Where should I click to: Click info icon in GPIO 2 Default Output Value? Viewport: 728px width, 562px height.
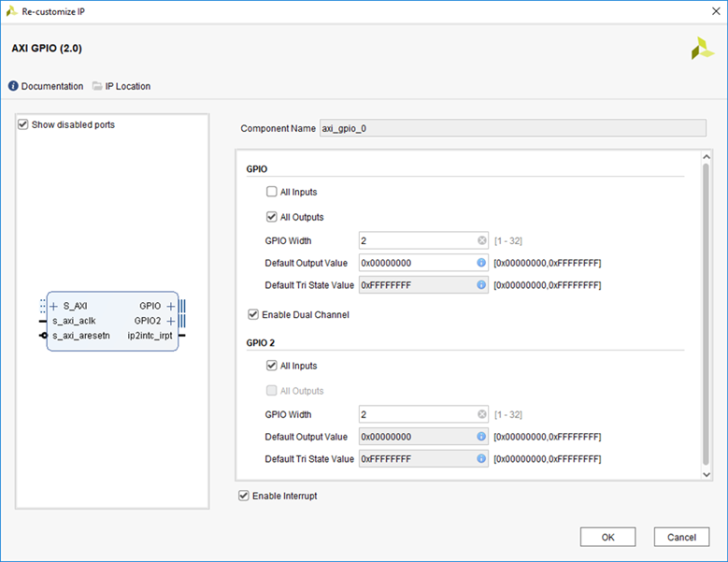481,437
